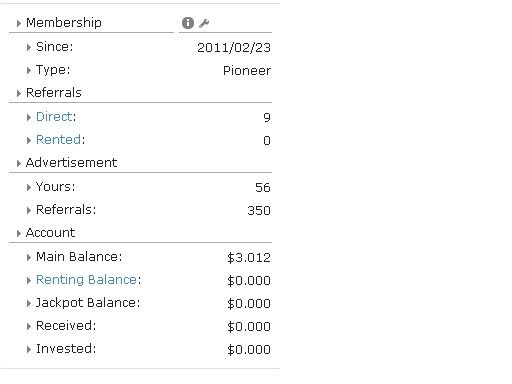Click the arrow beside Advertisement heading
Image resolution: width=512 pixels, height=384 pixels.
[x=19, y=163]
